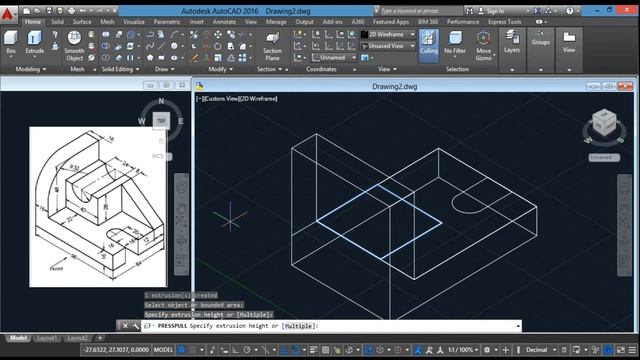The height and width of the screenshot is (360, 640).
Task: Close the command line with X icon
Action: tap(125, 326)
